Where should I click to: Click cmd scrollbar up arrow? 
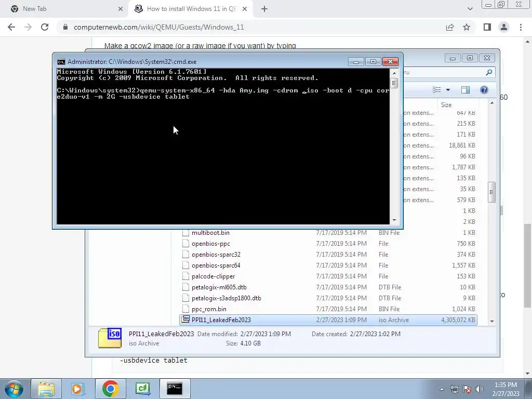394,73
